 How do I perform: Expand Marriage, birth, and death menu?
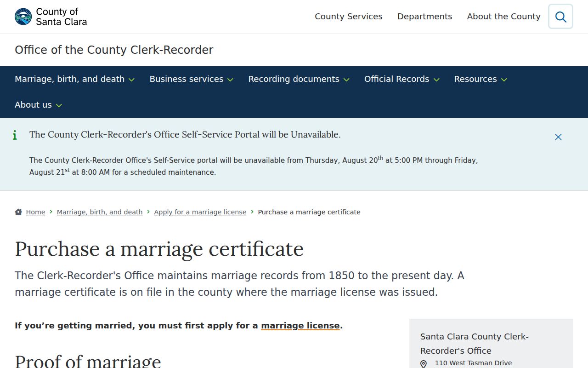pos(74,79)
